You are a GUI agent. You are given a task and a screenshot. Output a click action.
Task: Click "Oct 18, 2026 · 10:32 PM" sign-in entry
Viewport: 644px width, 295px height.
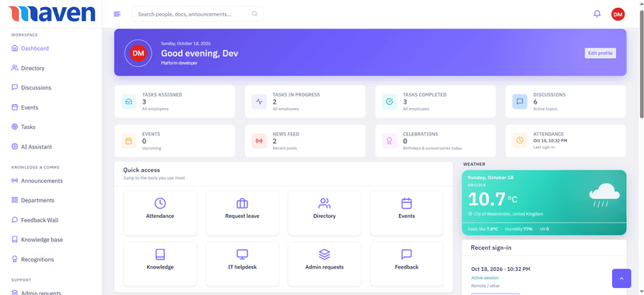tap(501, 269)
